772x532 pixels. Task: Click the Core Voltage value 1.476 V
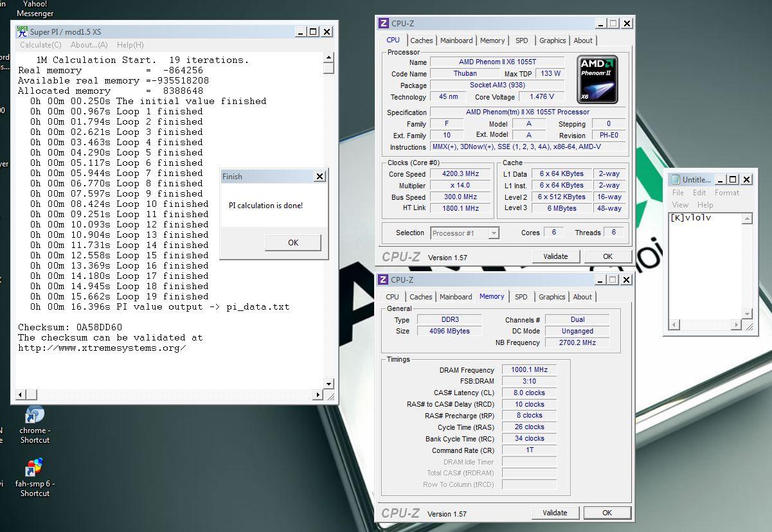541,97
